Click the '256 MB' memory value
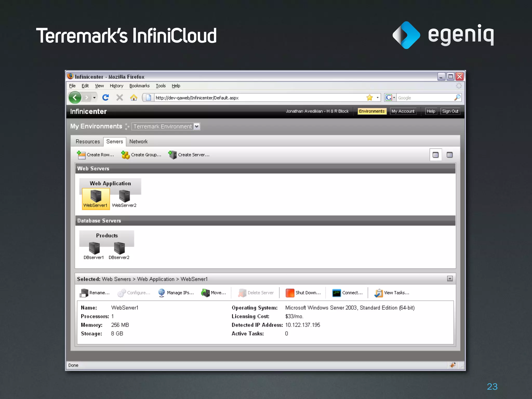 (120, 325)
